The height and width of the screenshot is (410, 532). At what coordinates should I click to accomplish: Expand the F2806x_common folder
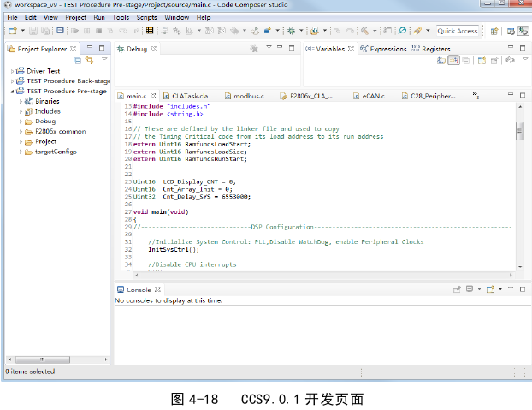click(21, 132)
